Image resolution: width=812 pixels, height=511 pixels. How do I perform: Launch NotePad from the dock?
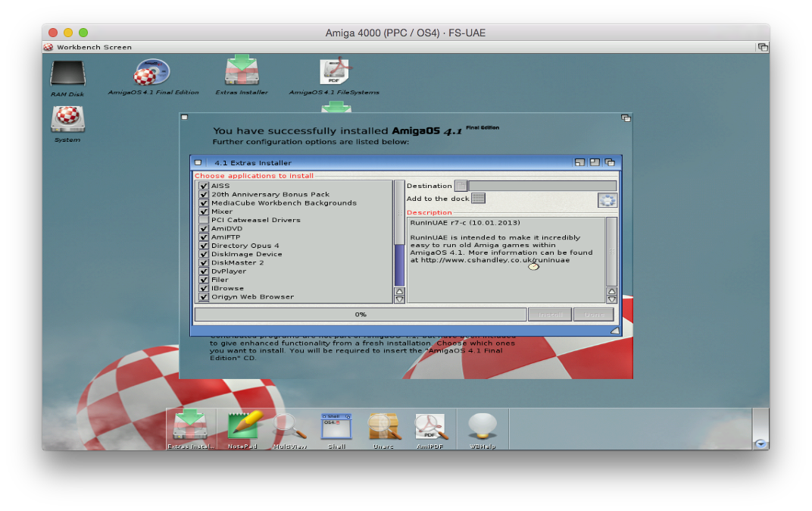242,429
